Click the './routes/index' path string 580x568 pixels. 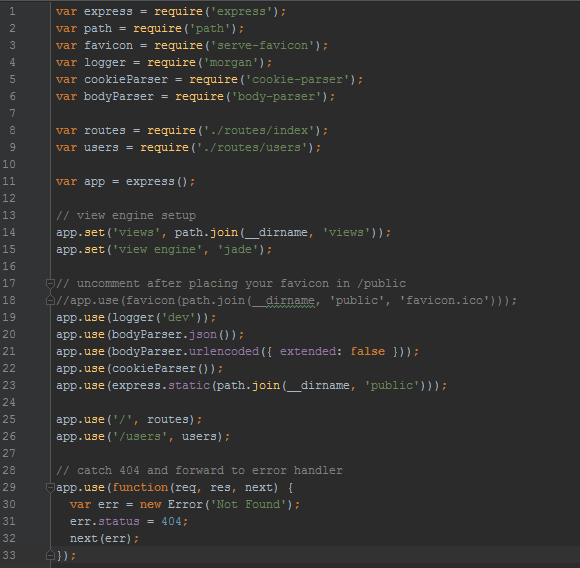pos(259,131)
